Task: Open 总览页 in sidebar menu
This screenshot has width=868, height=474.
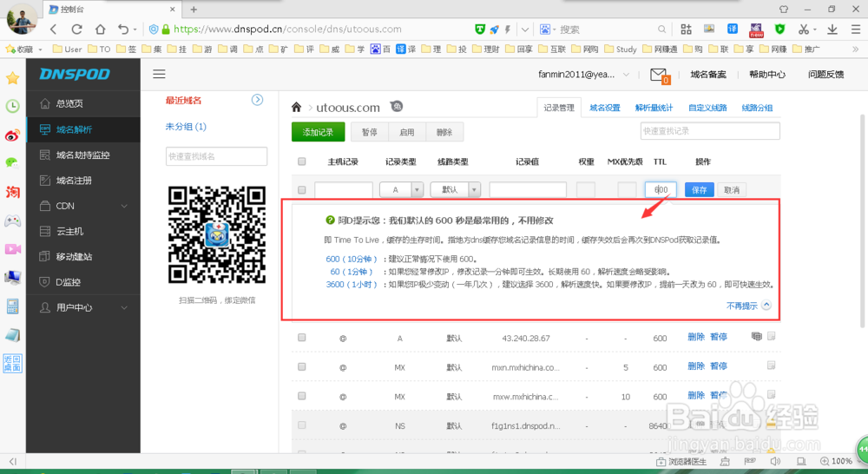Action: click(83, 103)
